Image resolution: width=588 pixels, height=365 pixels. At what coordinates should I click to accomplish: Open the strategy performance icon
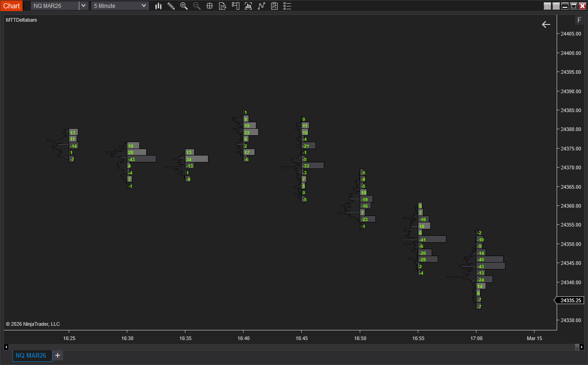[x=274, y=6]
